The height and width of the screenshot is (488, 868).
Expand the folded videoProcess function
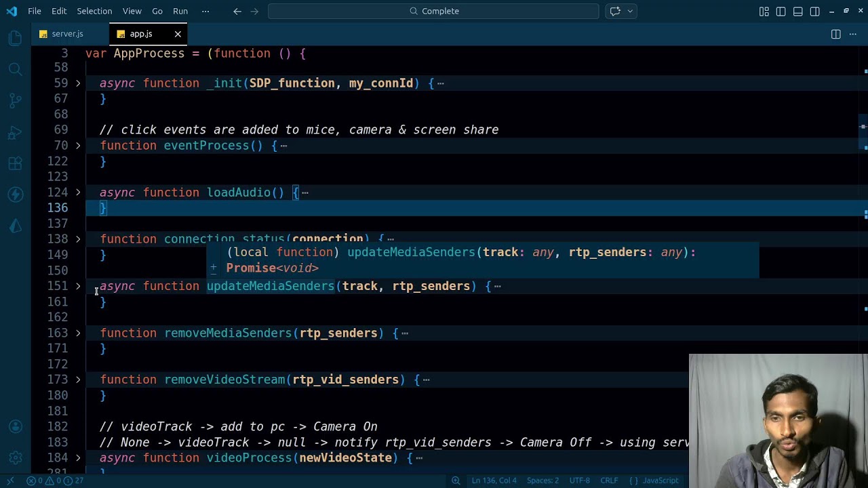click(78, 458)
